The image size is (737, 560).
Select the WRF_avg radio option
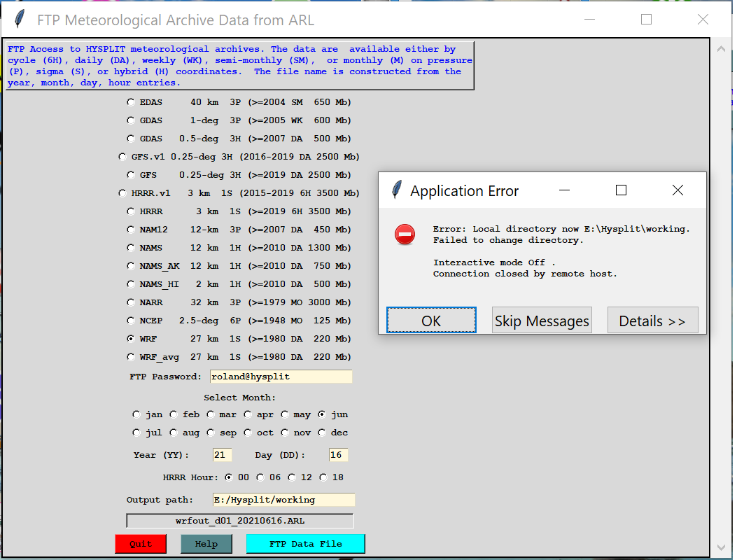[131, 357]
